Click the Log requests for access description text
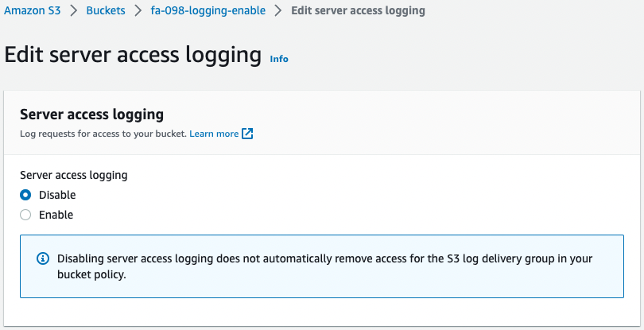The image size is (644, 330). pyautogui.click(x=103, y=134)
